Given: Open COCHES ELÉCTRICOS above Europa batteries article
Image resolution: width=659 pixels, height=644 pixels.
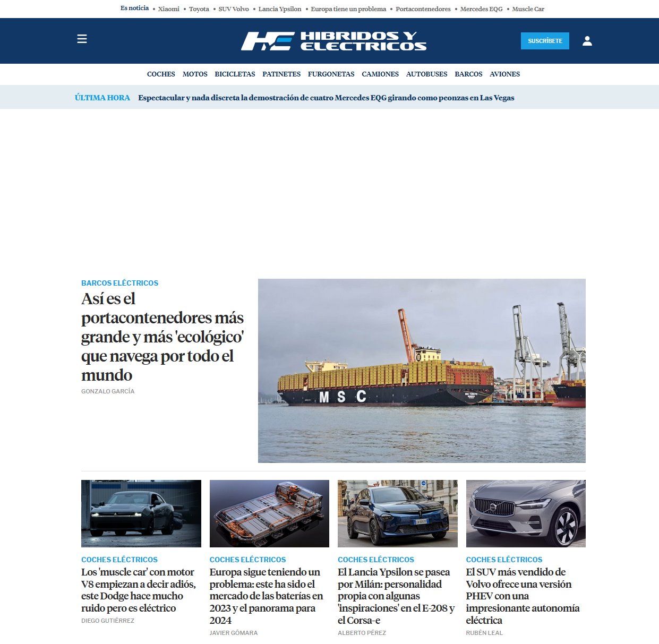Looking at the screenshot, I should [247, 560].
